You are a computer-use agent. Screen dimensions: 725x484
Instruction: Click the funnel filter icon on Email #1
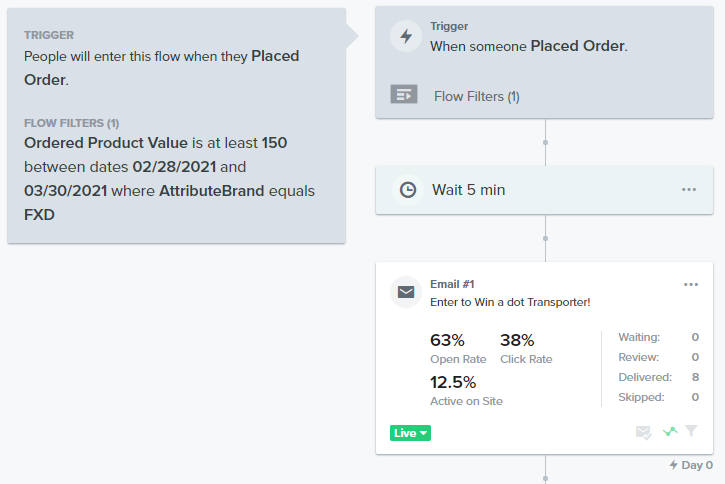click(691, 431)
